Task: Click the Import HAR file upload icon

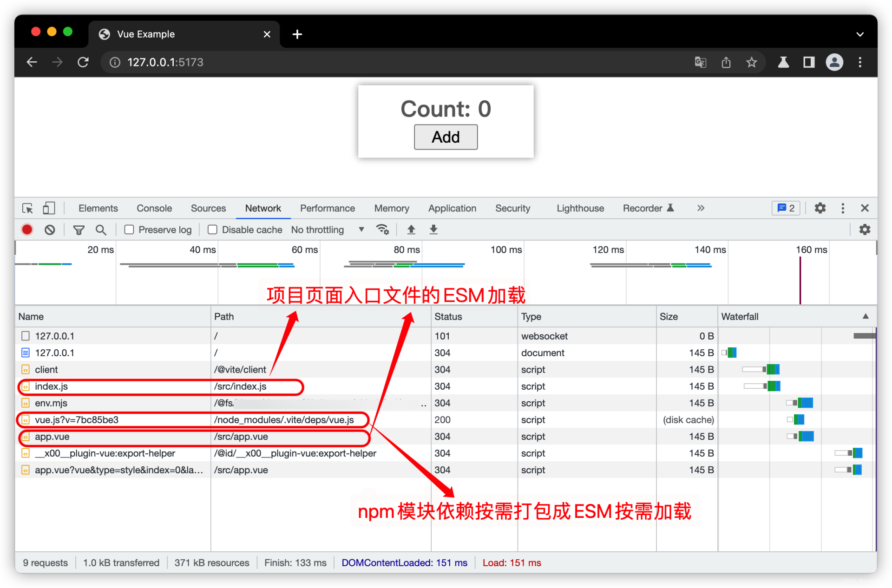Action: [x=411, y=229]
